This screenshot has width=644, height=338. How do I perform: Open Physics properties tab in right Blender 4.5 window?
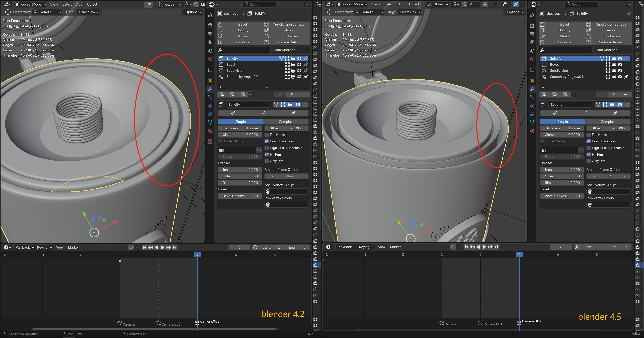tap(532, 106)
